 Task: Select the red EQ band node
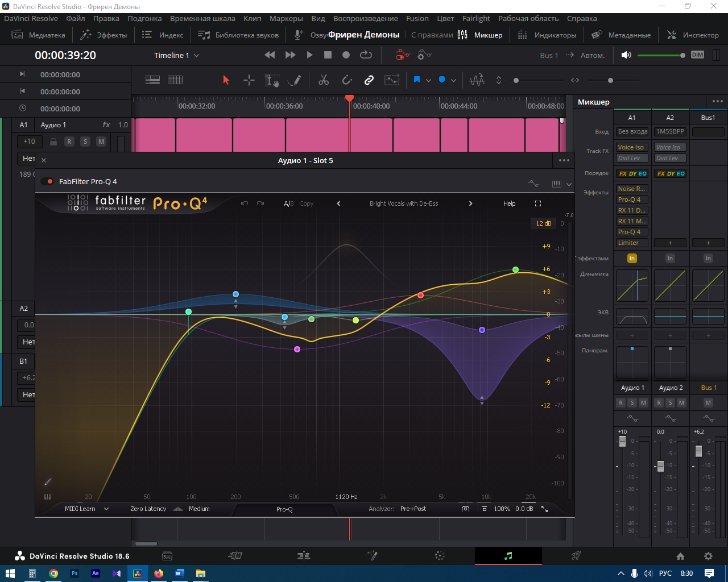point(420,295)
